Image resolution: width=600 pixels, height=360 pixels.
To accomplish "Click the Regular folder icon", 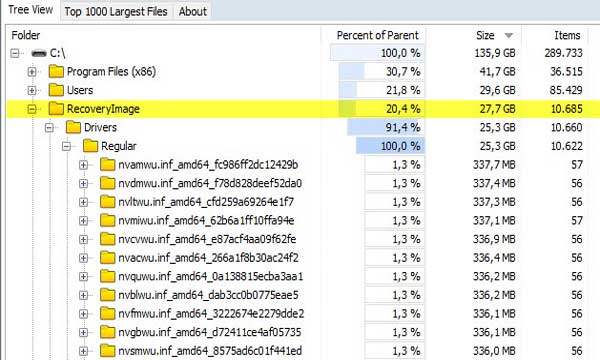I will click(x=90, y=146).
